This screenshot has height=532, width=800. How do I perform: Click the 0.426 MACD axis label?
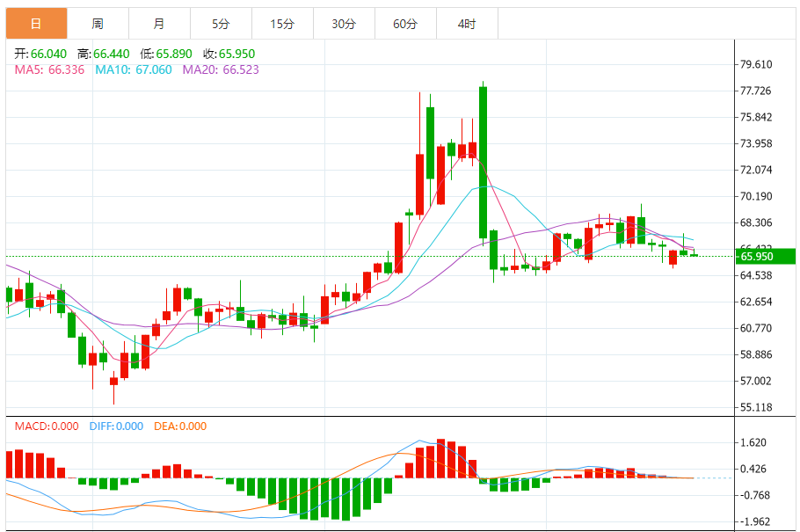click(753, 469)
